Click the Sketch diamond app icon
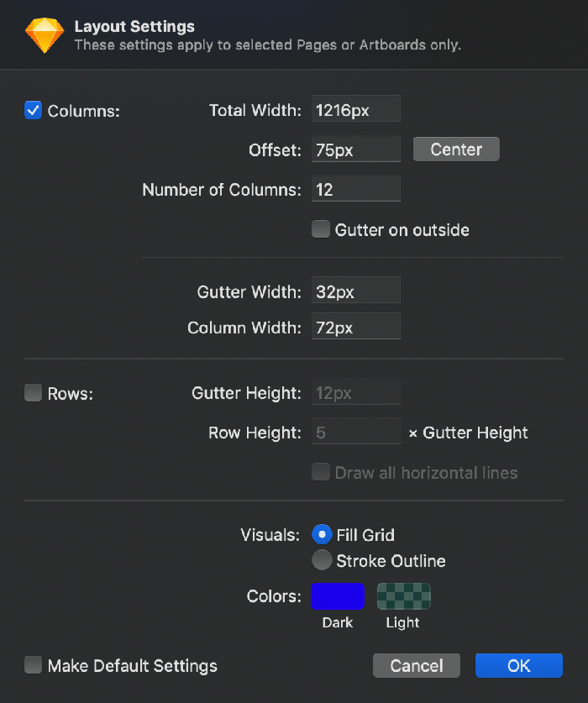Screen dimensions: 588x703 click(x=44, y=35)
